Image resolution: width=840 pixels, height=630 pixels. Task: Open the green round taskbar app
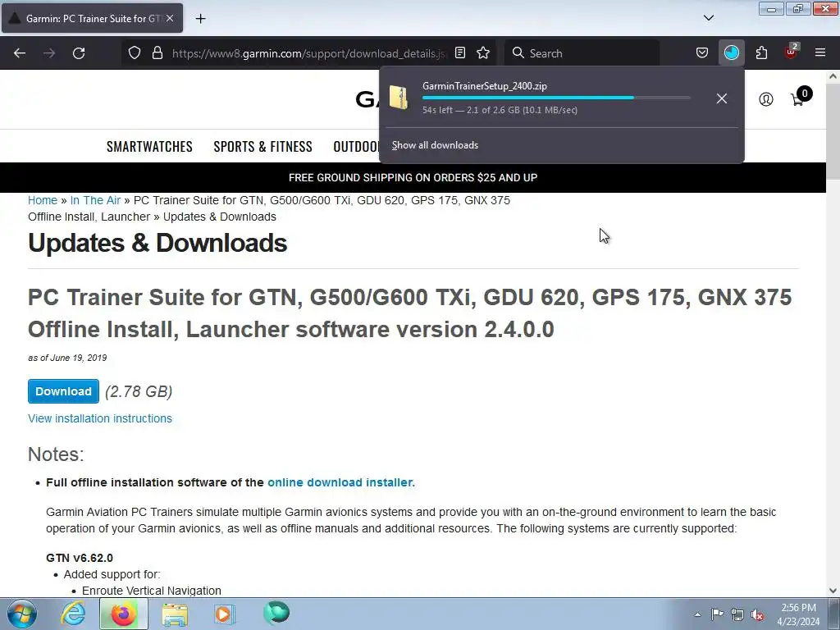pyautogui.click(x=276, y=613)
